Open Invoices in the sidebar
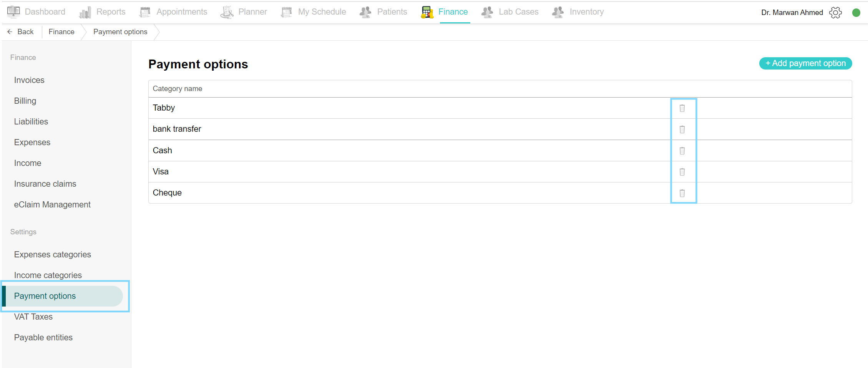The width and height of the screenshot is (868, 368). 29,80
